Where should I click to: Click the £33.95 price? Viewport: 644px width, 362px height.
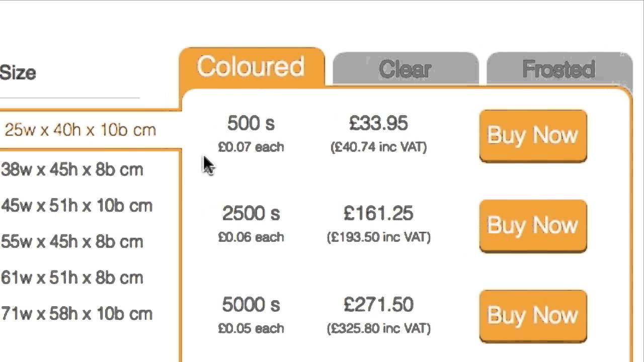tap(378, 124)
